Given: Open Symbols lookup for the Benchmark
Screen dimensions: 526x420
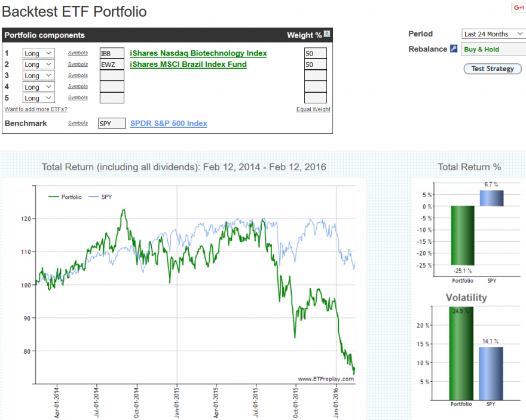Looking at the screenshot, I should click(78, 123).
